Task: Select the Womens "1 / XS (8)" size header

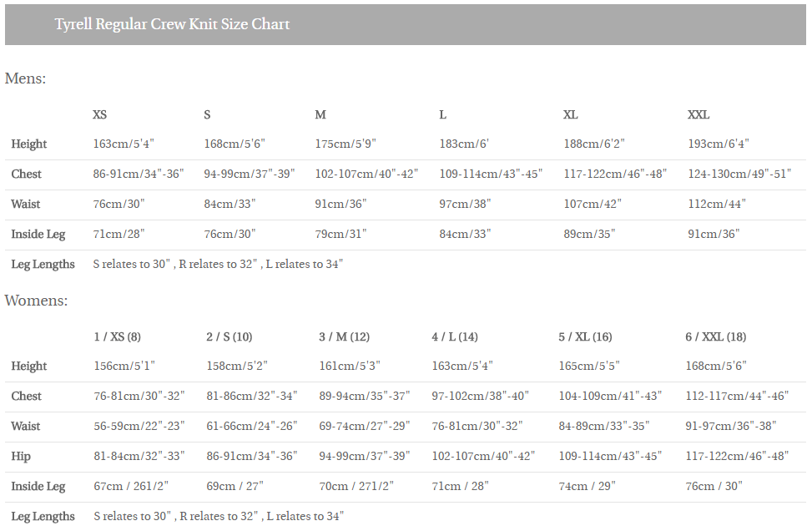Action: 117,336
